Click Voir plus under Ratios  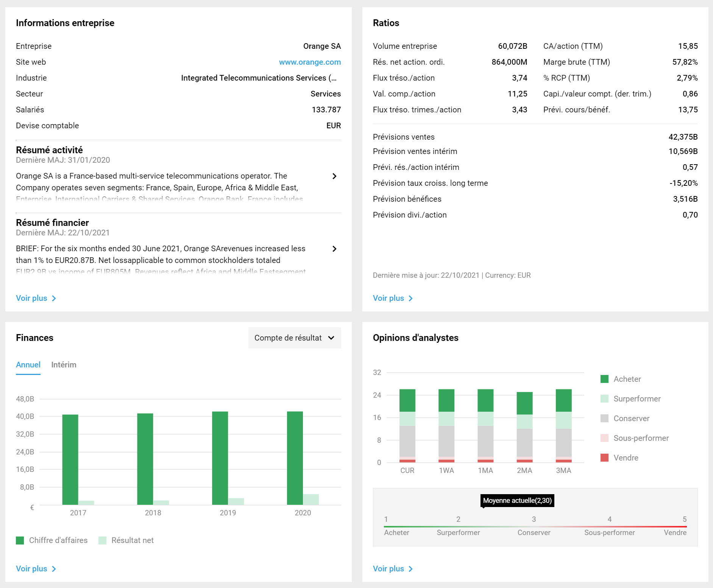pos(393,298)
